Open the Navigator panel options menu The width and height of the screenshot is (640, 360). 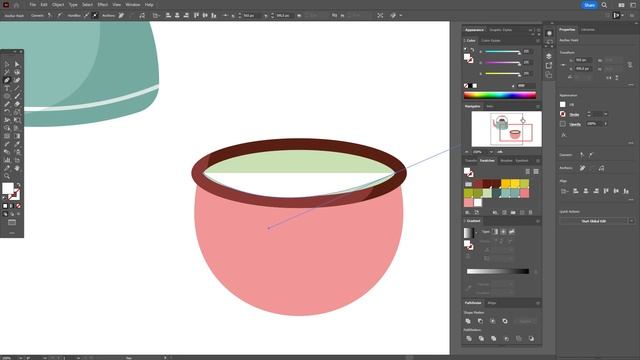tap(538, 106)
